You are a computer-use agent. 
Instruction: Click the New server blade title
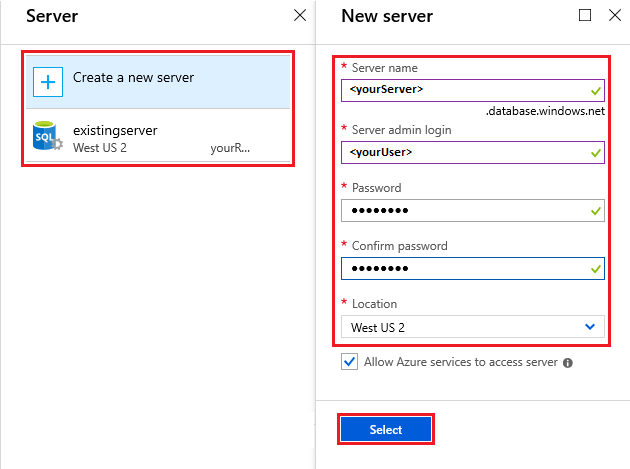click(387, 16)
